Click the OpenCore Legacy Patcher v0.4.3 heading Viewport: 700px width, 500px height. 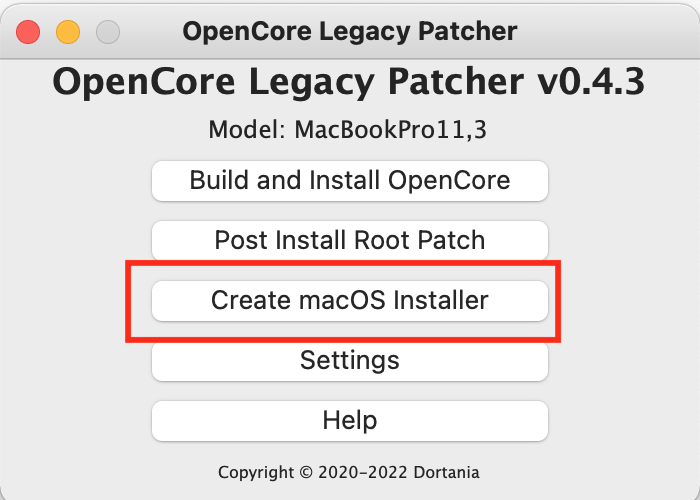[x=349, y=83]
